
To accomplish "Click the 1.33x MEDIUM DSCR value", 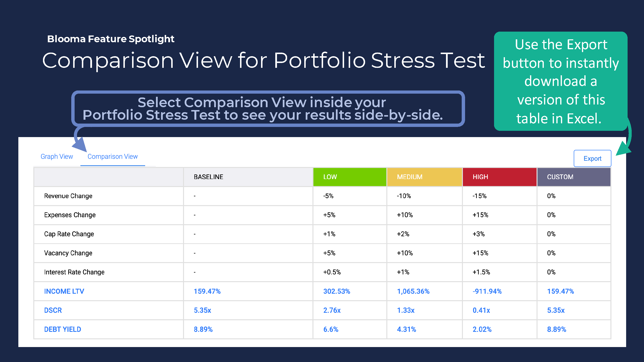I will pos(406,310).
